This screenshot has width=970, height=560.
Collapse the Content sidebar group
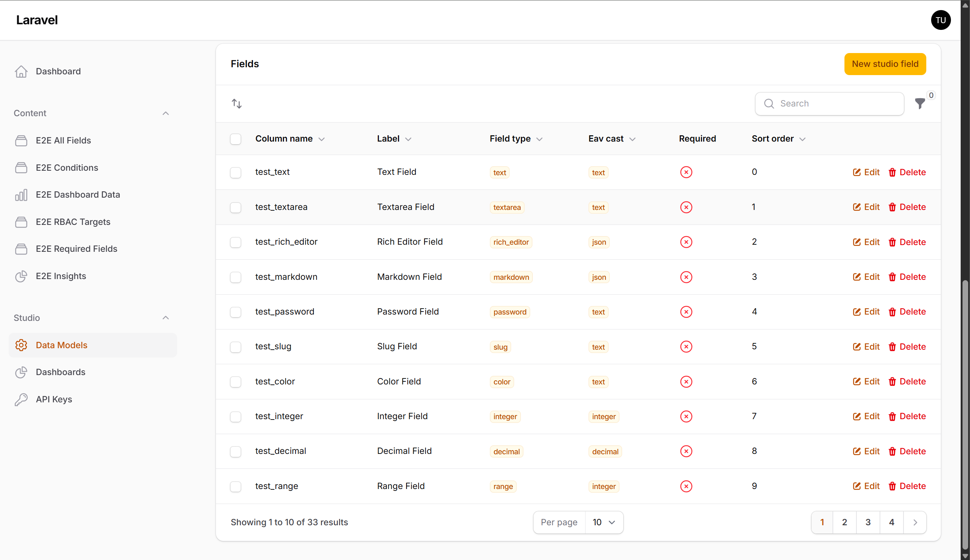166,113
